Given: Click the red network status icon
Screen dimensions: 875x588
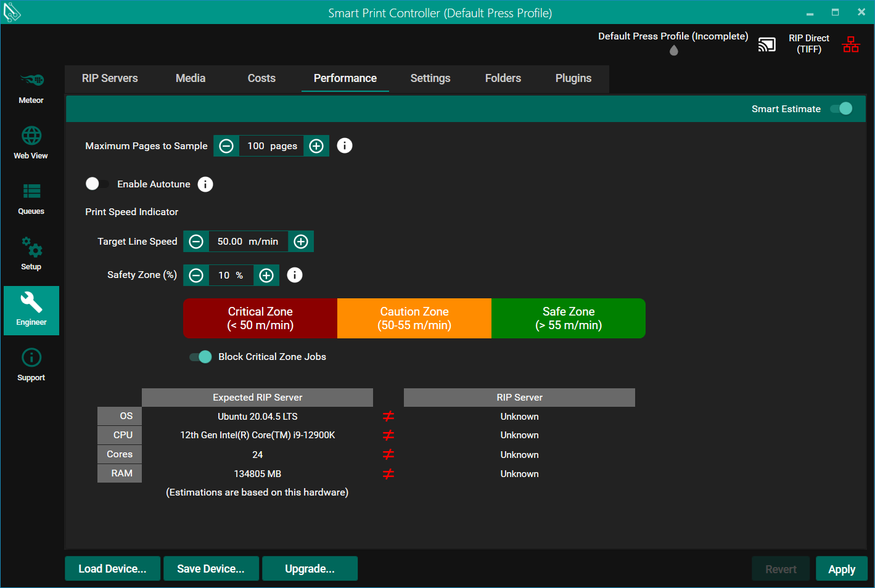Looking at the screenshot, I should (x=851, y=44).
